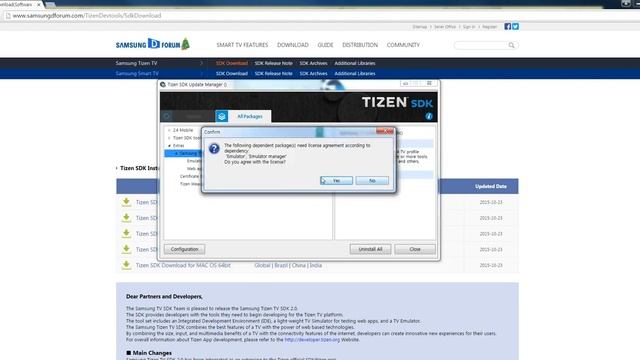Collapse the Extras tree node
640x360 pixels.
[169, 146]
